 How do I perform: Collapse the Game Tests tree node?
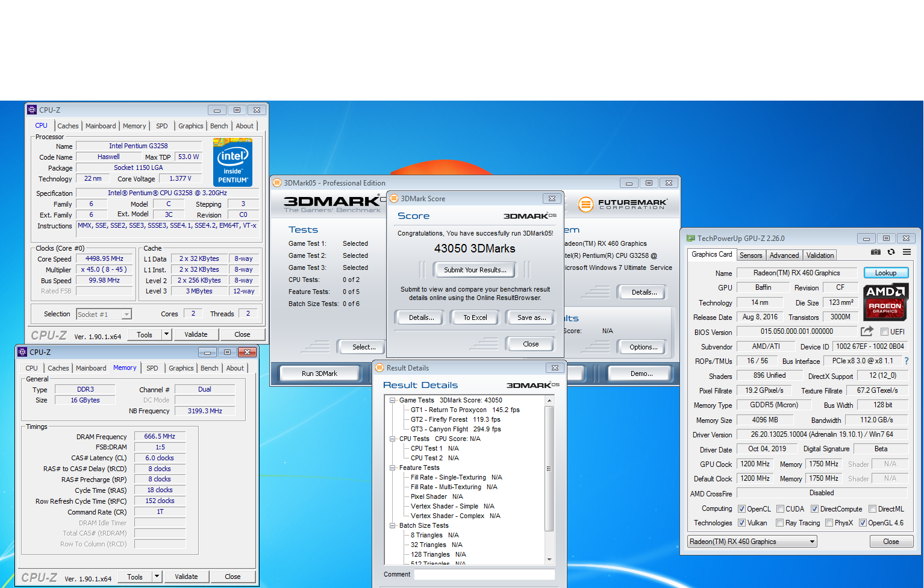393,400
